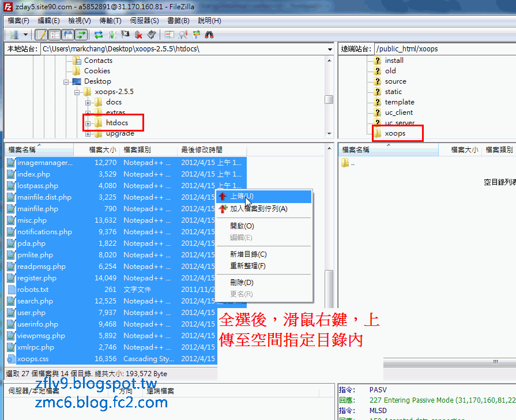Screen dimensions: 516x420
Task: Toggle synchronized browsing button
Action: [196, 35]
